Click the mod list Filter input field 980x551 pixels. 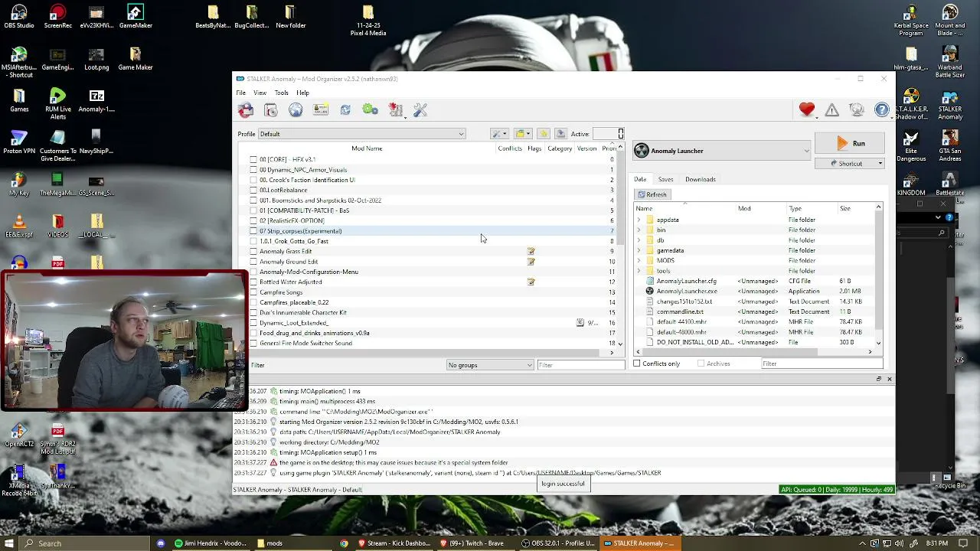tap(581, 365)
